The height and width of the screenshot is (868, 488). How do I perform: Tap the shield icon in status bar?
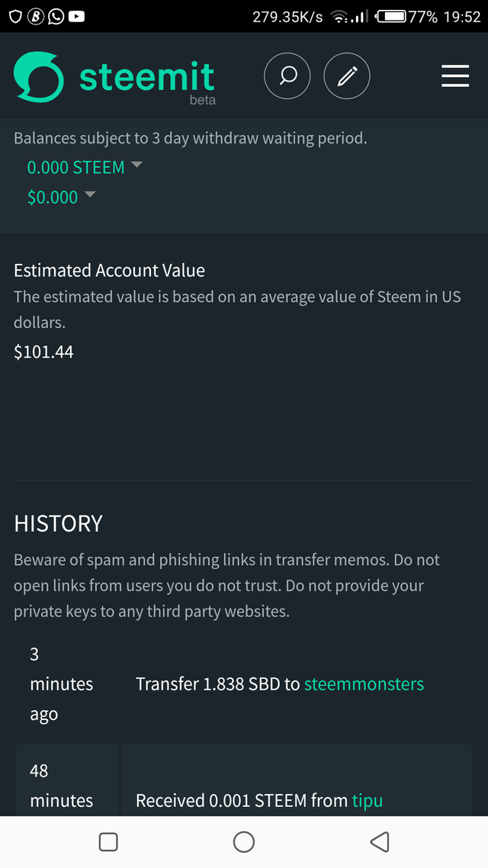point(15,16)
